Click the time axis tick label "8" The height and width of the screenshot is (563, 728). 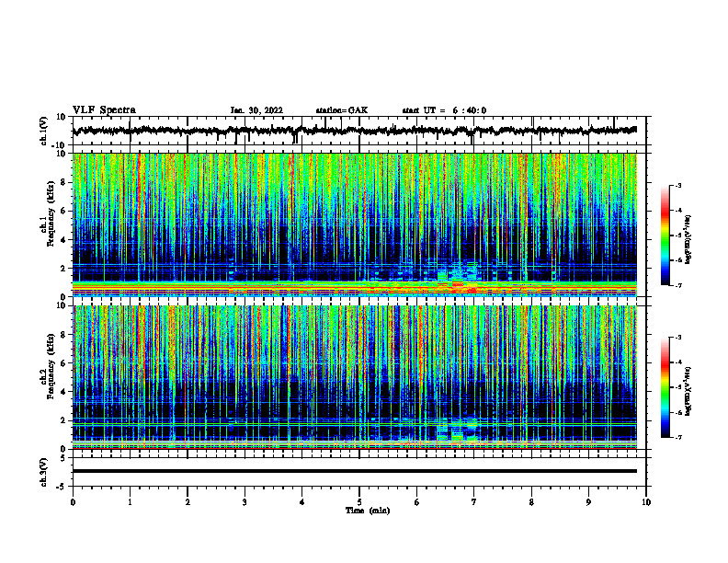click(x=531, y=502)
